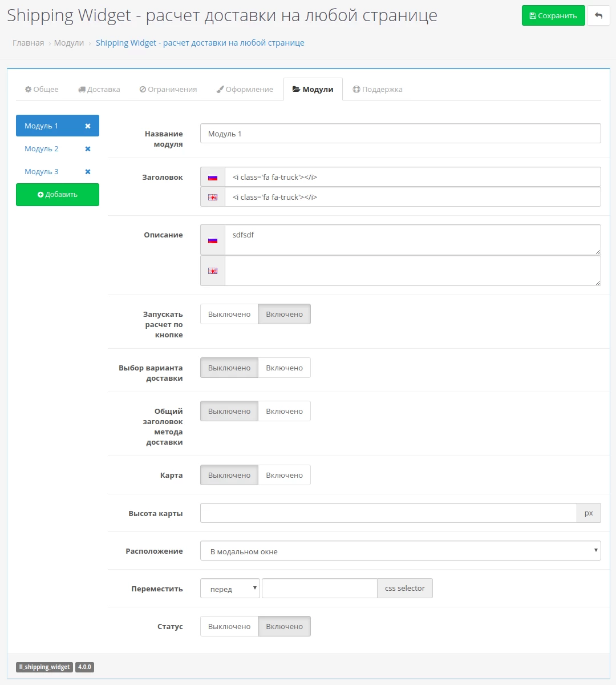Screen dimensions: 616x685
Task: Click the Russian flag next to Описание
Action: click(213, 240)
